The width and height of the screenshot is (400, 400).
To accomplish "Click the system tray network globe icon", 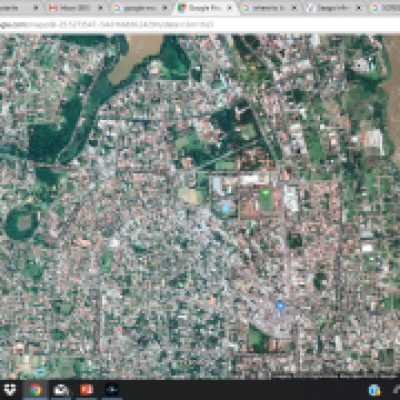I will point(375,390).
